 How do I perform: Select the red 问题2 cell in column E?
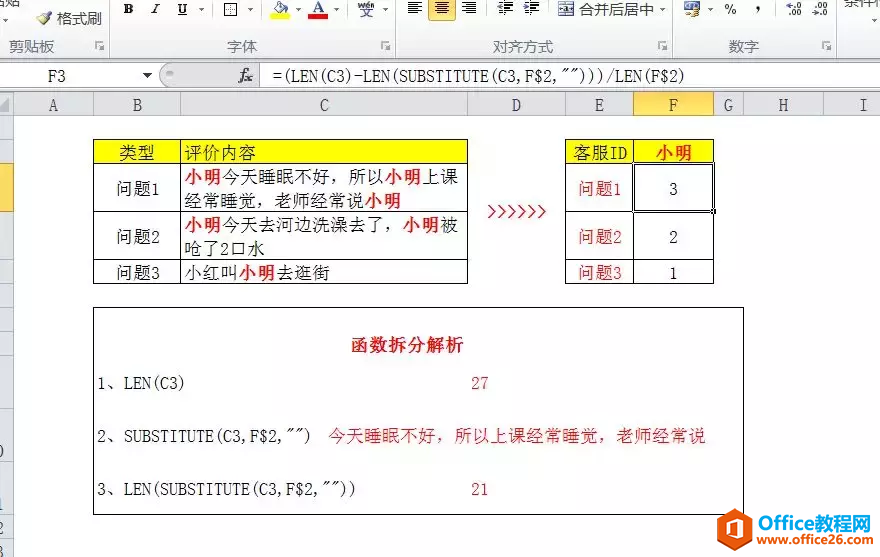click(x=599, y=236)
